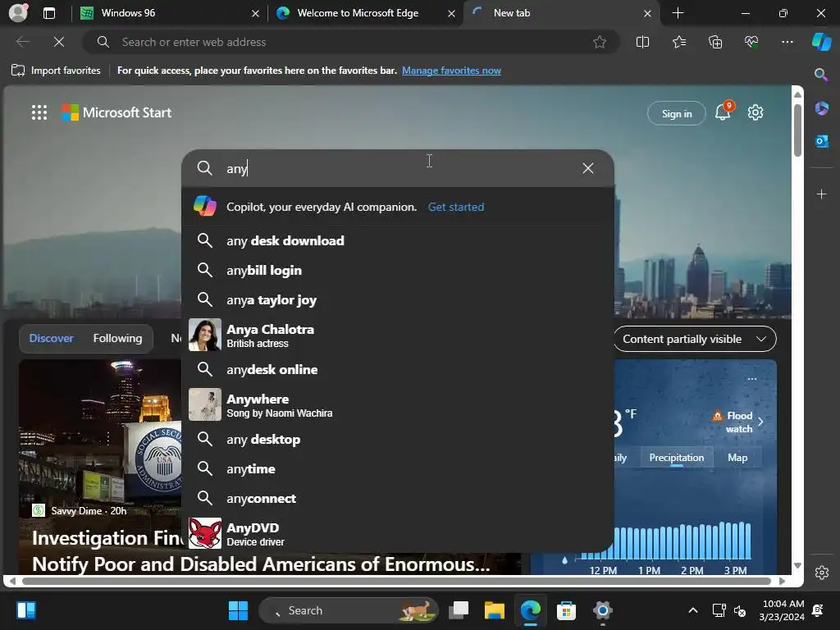840x630 pixels.
Task: Choose suggestion anytime
Action: tap(398, 468)
